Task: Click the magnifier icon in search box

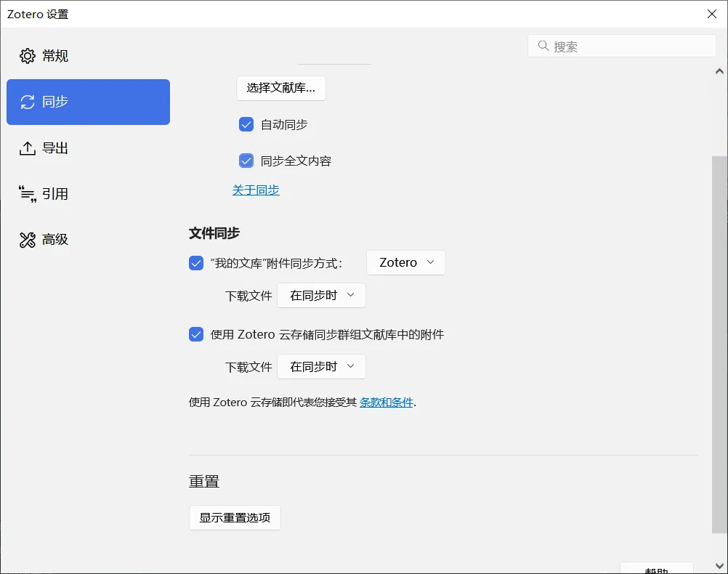Action: point(543,47)
